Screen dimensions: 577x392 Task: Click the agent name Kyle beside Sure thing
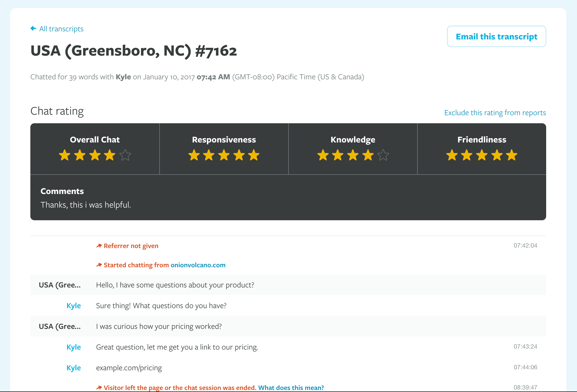pos(74,306)
